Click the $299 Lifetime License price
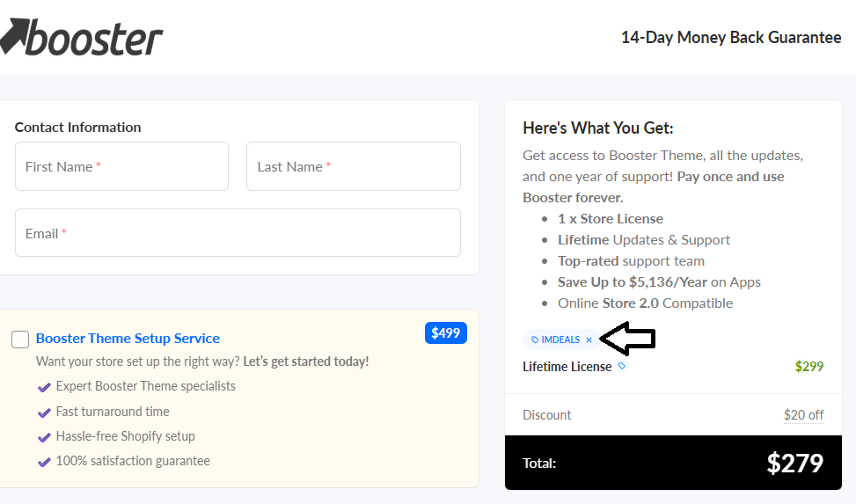Image resolution: width=856 pixels, height=504 pixels. click(809, 367)
